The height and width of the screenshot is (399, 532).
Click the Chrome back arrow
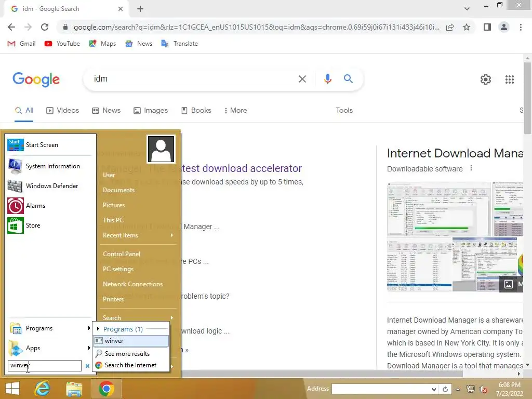pyautogui.click(x=11, y=27)
